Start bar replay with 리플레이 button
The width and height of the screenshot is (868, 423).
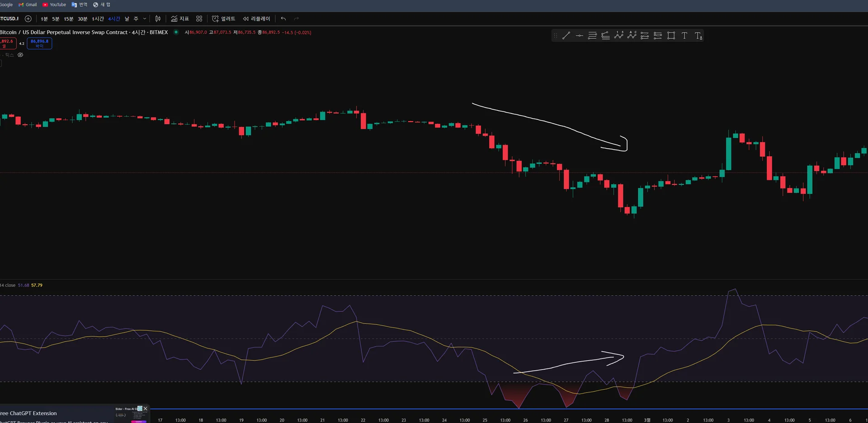(x=256, y=19)
